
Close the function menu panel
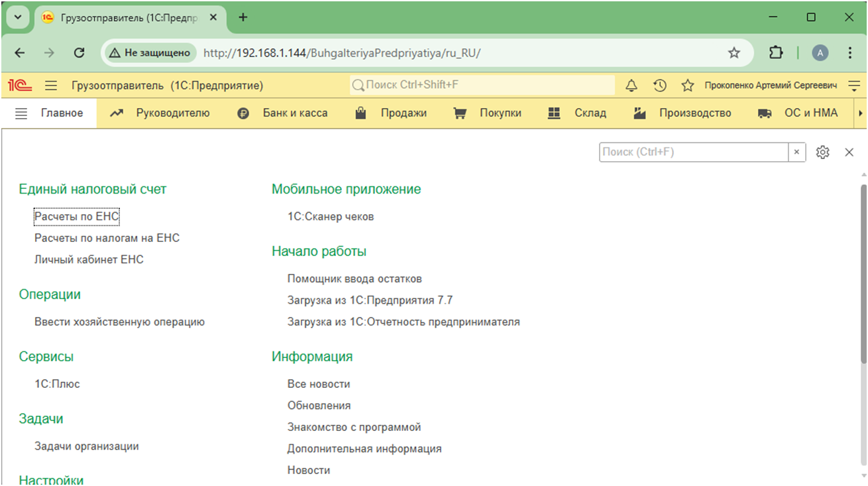pyautogui.click(x=849, y=152)
